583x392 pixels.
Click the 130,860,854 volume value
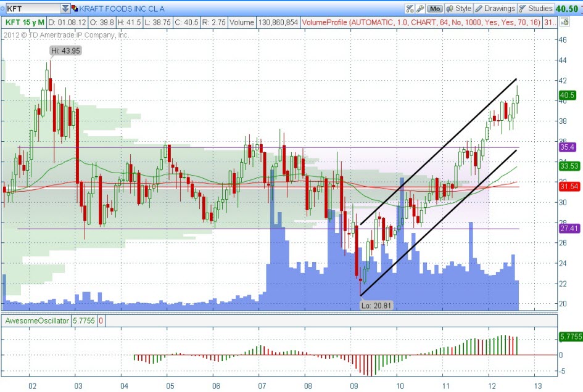[x=278, y=22]
